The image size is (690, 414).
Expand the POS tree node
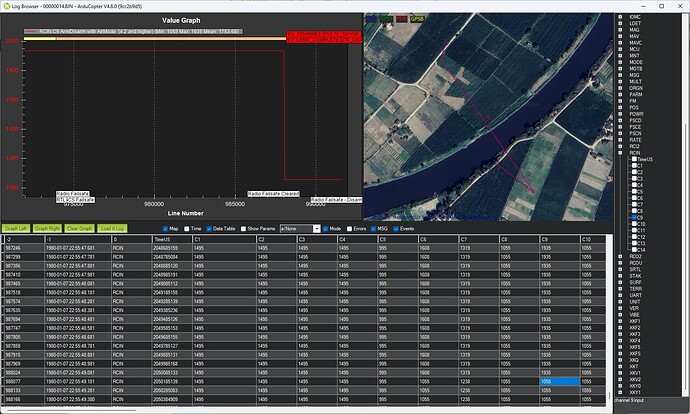click(x=620, y=107)
